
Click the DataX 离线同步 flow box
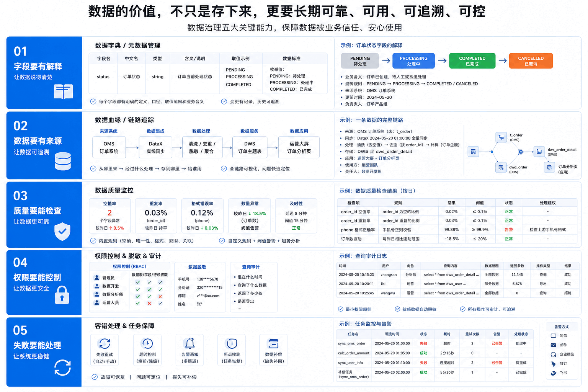point(156,147)
